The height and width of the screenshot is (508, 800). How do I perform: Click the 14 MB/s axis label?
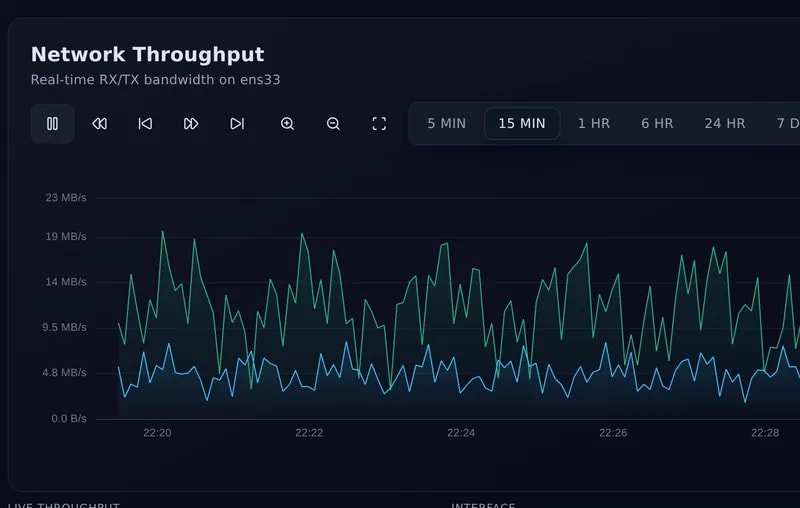(x=66, y=282)
